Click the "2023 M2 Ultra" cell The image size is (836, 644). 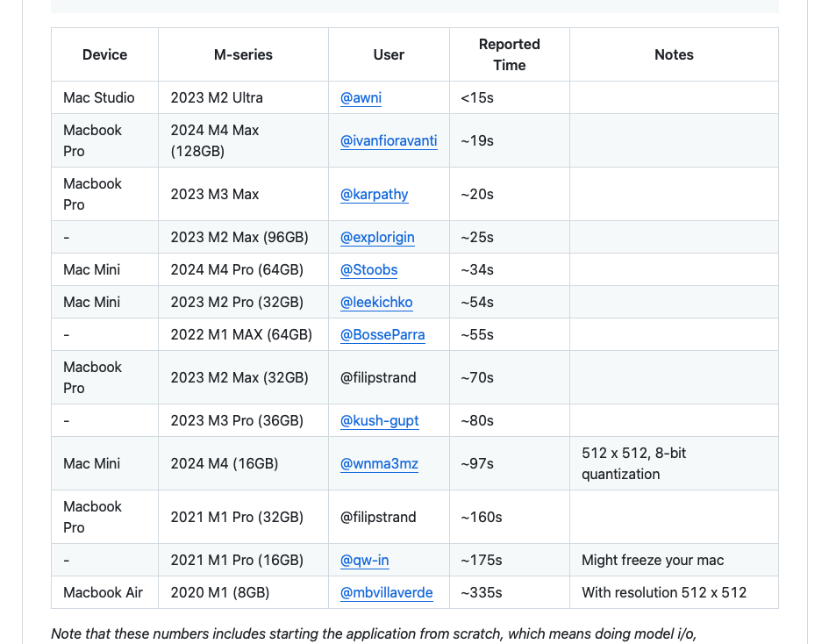[x=217, y=97]
